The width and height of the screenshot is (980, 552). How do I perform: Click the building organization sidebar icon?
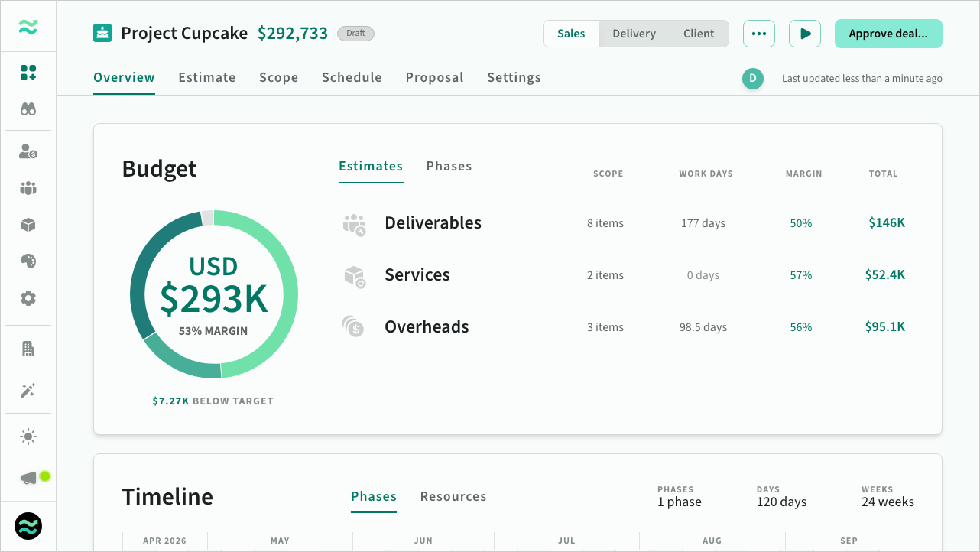coord(28,349)
